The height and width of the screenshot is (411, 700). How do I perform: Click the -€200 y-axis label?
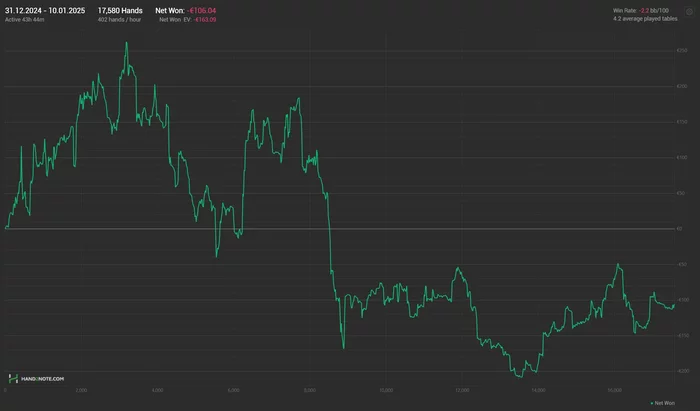pyautogui.click(x=683, y=371)
